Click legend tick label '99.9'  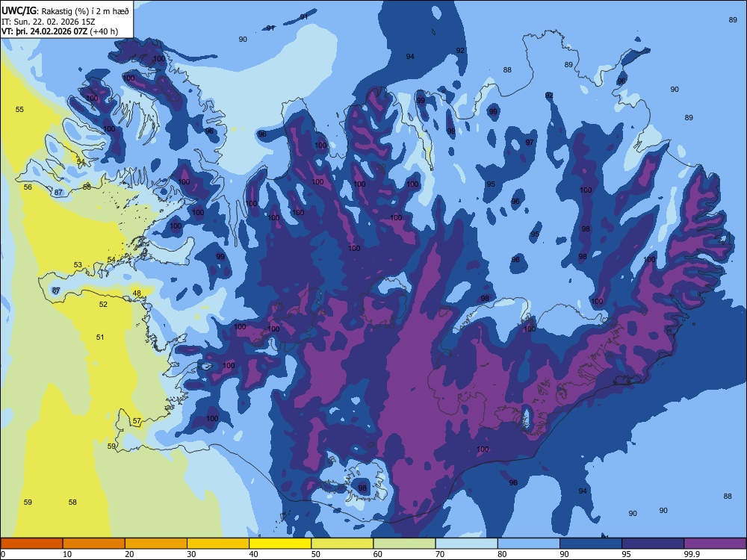click(x=692, y=554)
